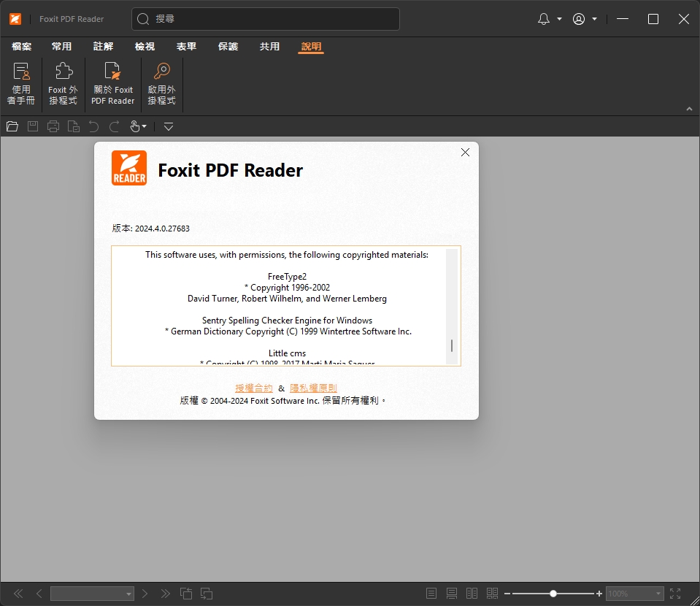The width and height of the screenshot is (700, 606).
Task: Open Foxit 外掛程式 plugins
Action: [63, 83]
